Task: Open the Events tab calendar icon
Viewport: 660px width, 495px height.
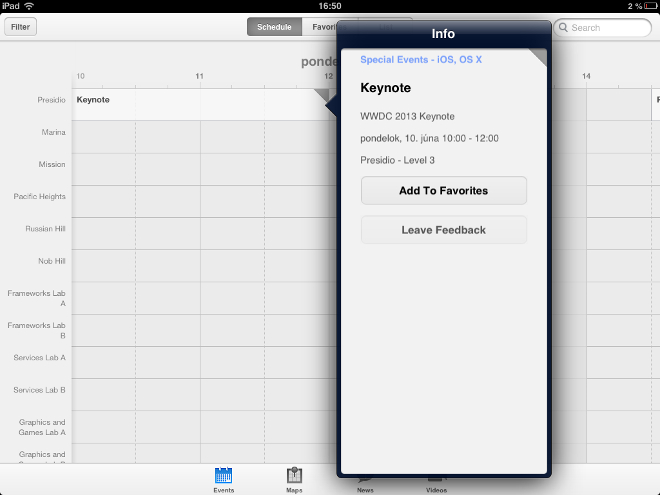Action: click(223, 476)
